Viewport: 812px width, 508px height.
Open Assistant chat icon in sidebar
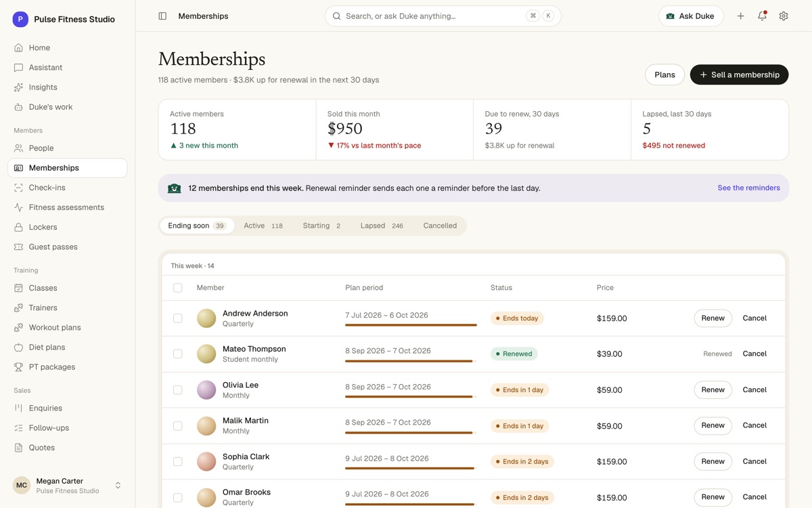18,68
